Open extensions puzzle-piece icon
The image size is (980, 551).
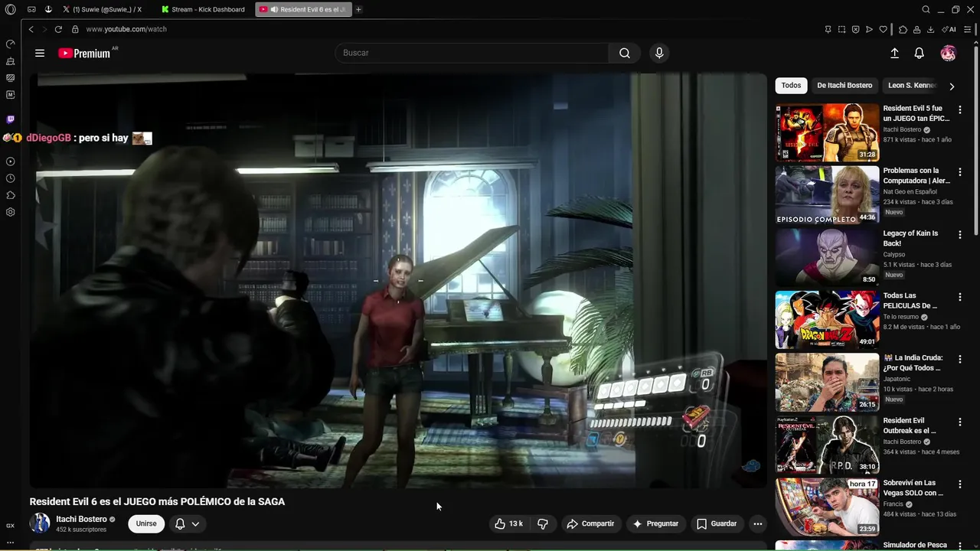click(903, 29)
